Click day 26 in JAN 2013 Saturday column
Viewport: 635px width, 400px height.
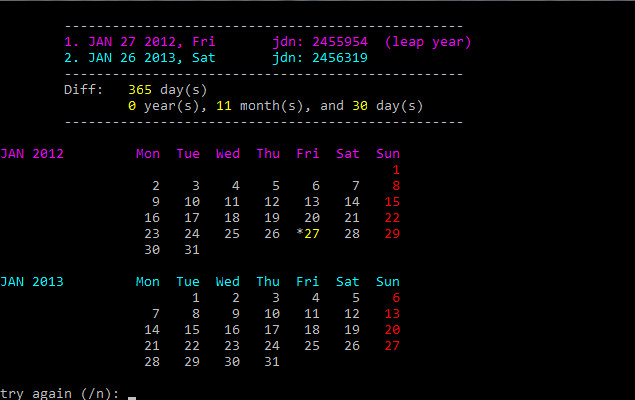point(352,346)
